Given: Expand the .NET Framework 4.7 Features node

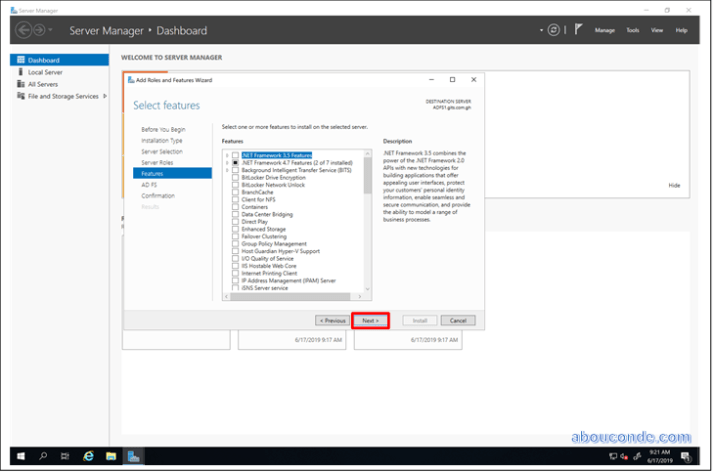Looking at the screenshot, I should [227, 163].
